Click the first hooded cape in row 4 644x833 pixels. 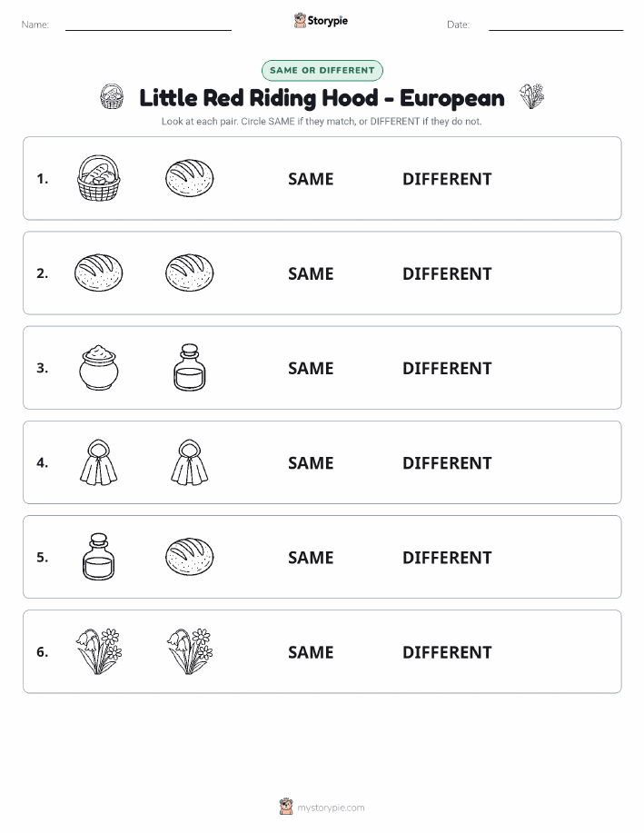coord(98,462)
